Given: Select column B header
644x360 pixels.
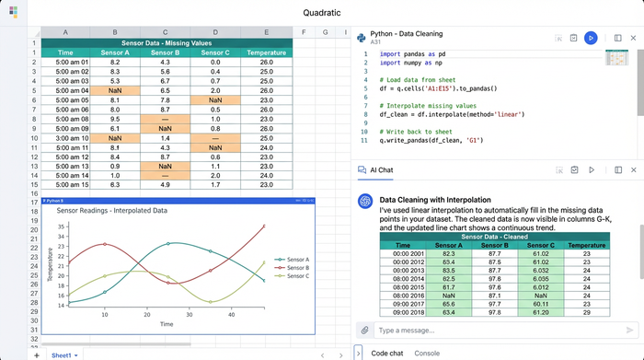Looking at the screenshot, I should pos(115,32).
